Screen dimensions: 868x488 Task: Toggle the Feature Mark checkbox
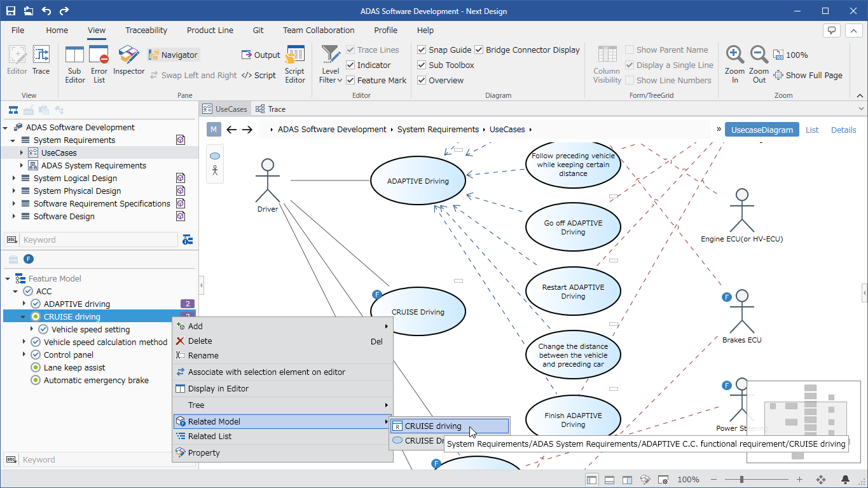click(x=350, y=80)
